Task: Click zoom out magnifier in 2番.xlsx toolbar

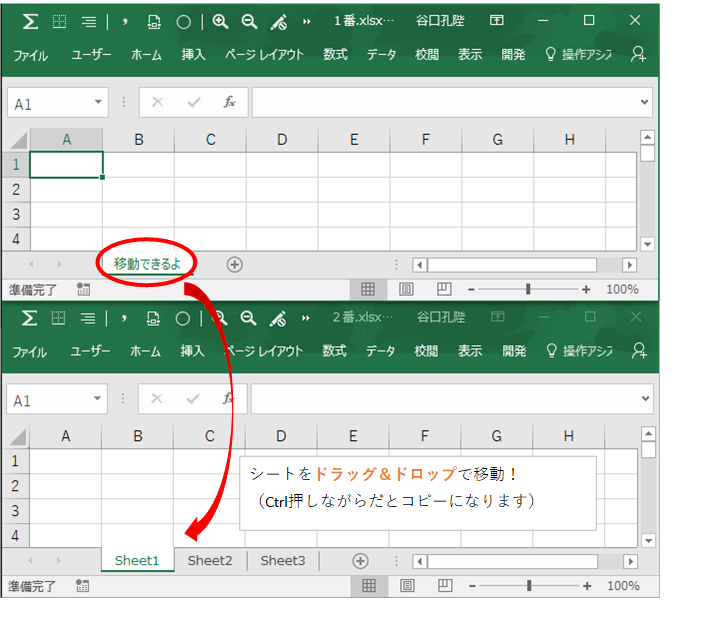Action: 248,318
